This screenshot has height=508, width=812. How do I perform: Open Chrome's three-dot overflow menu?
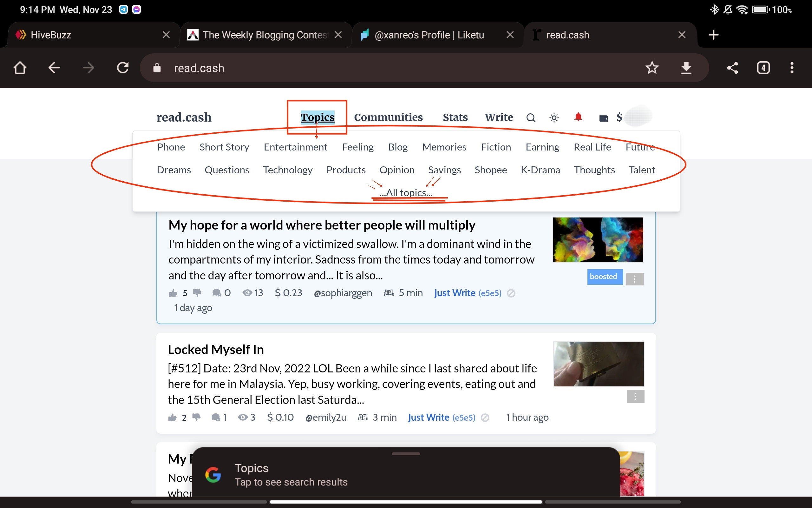[792, 68]
